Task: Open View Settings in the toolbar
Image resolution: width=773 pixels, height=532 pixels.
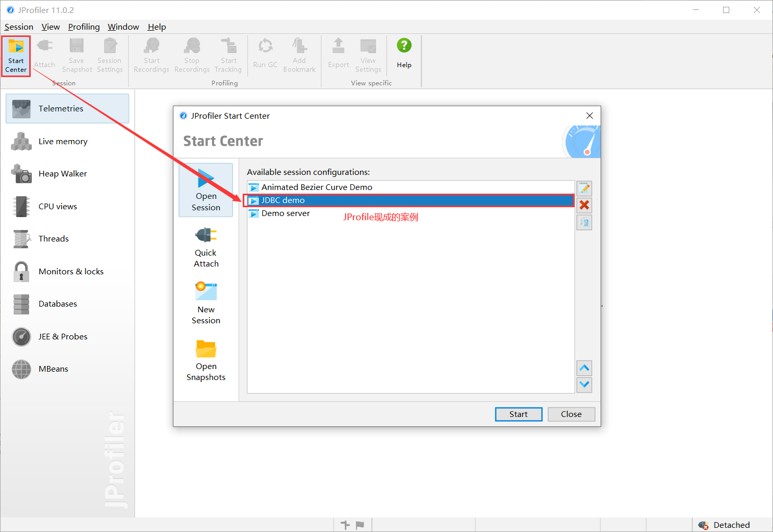Action: [x=368, y=56]
